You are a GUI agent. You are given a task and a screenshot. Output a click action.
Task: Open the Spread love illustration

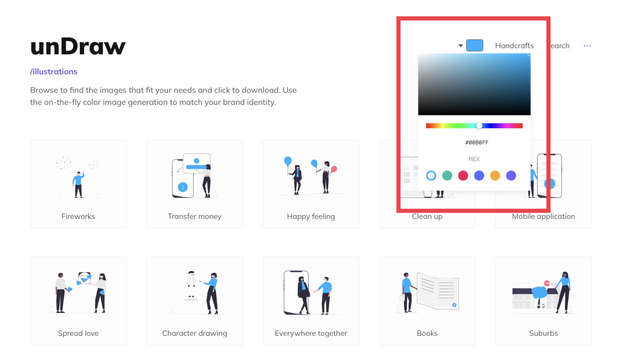(x=78, y=301)
